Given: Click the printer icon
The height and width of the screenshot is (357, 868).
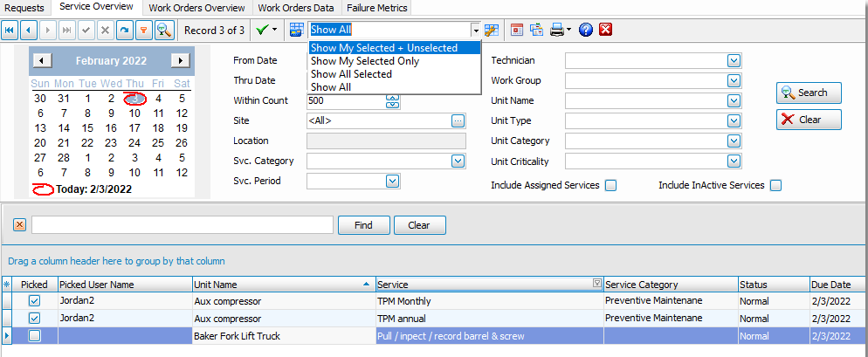Looking at the screenshot, I should click(556, 30).
